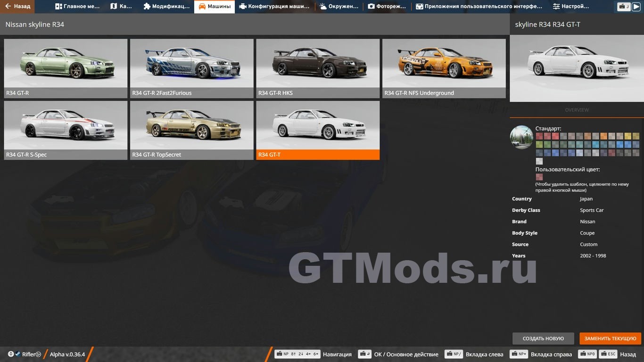
Task: Click the skyline R34 R34 GT-T title
Action: click(x=547, y=25)
